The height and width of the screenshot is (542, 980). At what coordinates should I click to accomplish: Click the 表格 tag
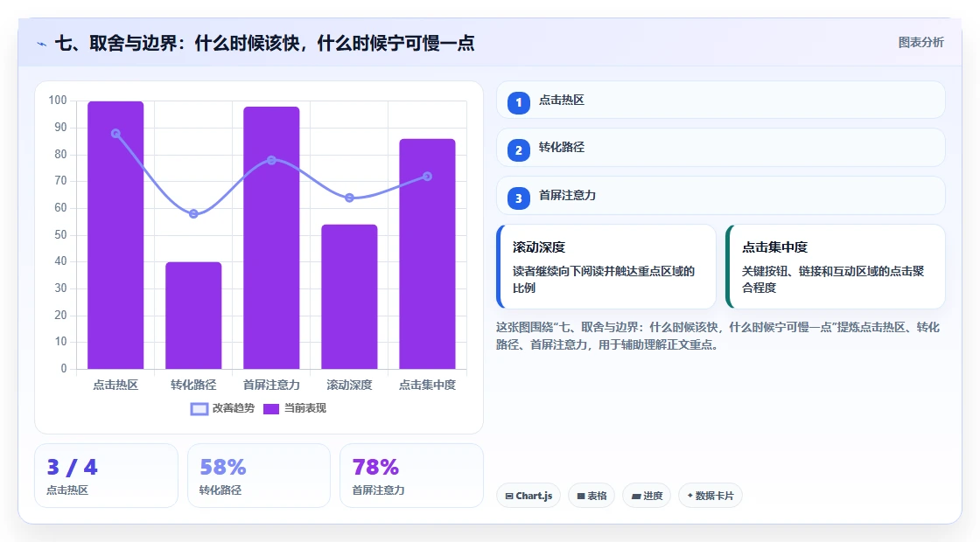coord(591,496)
